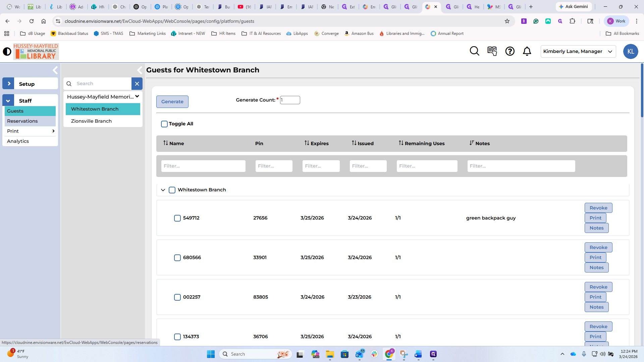Image resolution: width=644 pixels, height=362 pixels.
Task: Open Kimberly Lane, Manager role dropdown
Action: 578,52
